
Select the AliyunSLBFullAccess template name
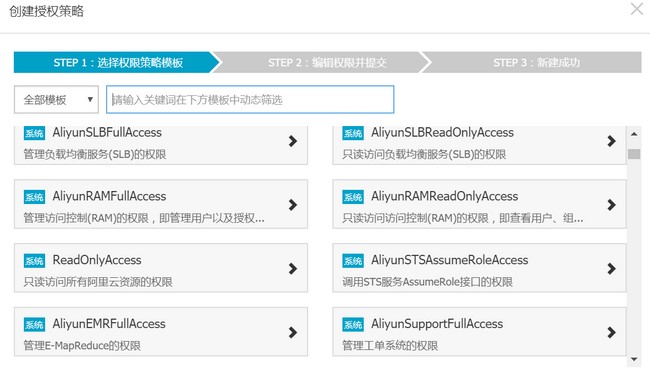(107, 133)
